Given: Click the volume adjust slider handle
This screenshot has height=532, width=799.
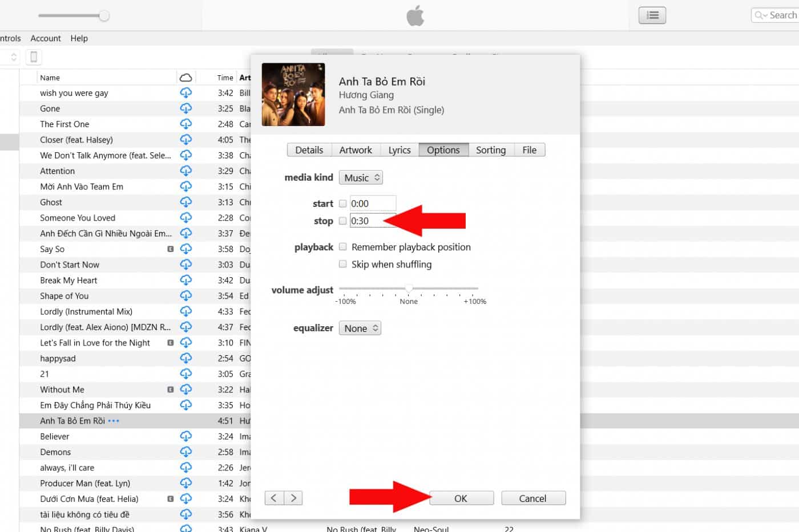Looking at the screenshot, I should pos(409,289).
